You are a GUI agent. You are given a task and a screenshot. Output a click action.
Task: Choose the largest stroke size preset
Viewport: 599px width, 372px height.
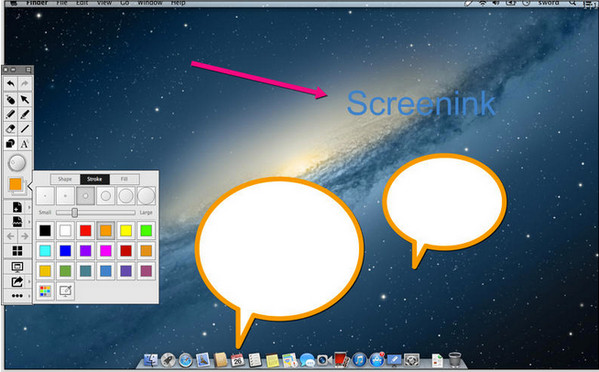click(x=146, y=196)
